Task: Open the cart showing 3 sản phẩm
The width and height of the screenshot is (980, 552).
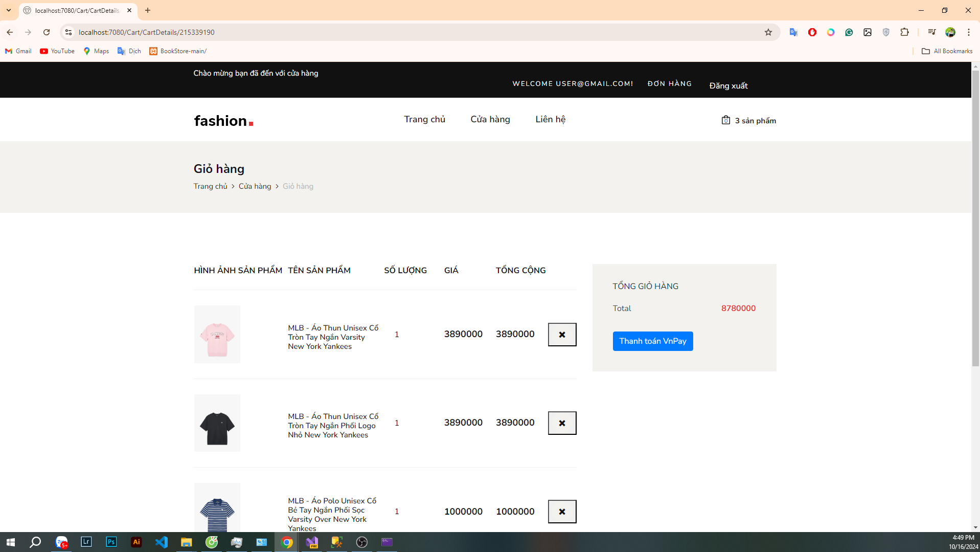Action: pyautogui.click(x=748, y=121)
